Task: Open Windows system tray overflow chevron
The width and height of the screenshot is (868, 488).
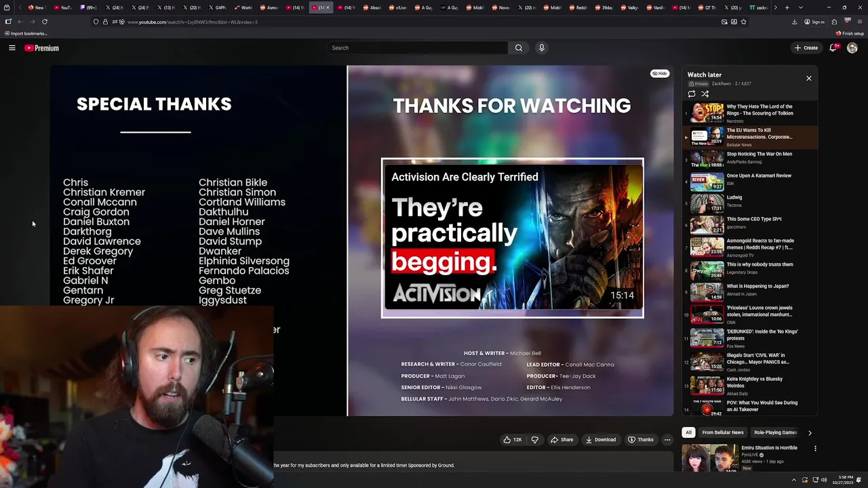Action: pyautogui.click(x=794, y=480)
